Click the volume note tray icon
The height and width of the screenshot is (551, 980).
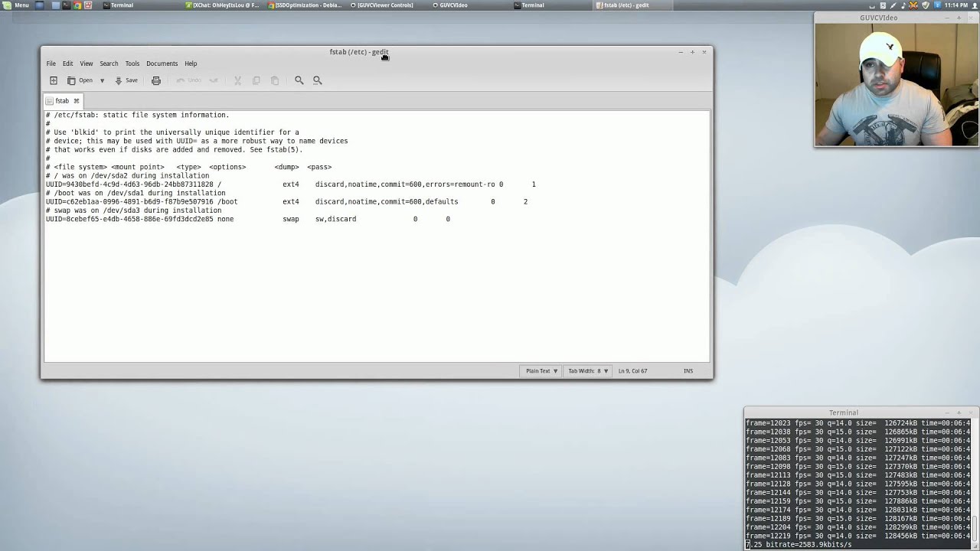point(903,5)
